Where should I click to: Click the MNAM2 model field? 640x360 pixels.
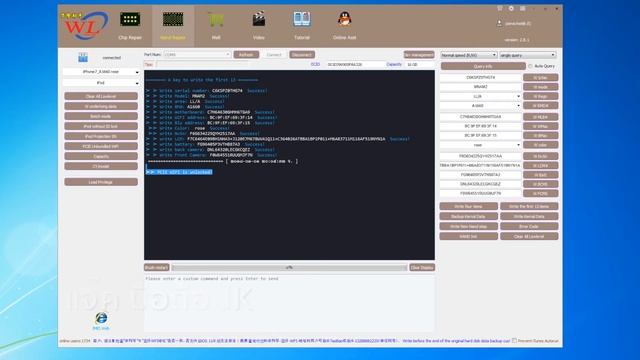(x=480, y=87)
